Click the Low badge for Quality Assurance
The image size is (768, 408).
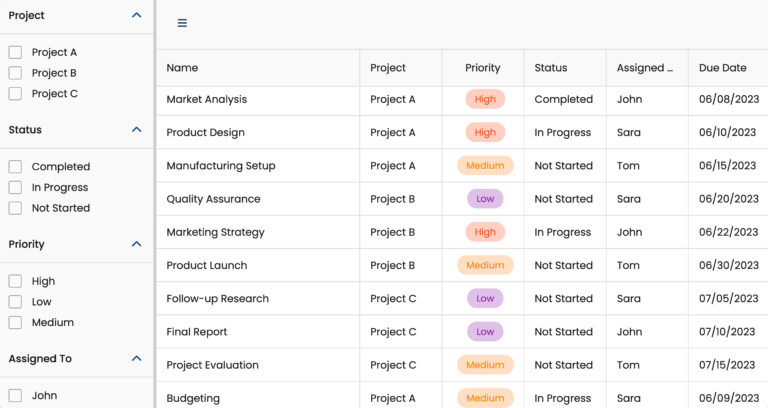485,199
